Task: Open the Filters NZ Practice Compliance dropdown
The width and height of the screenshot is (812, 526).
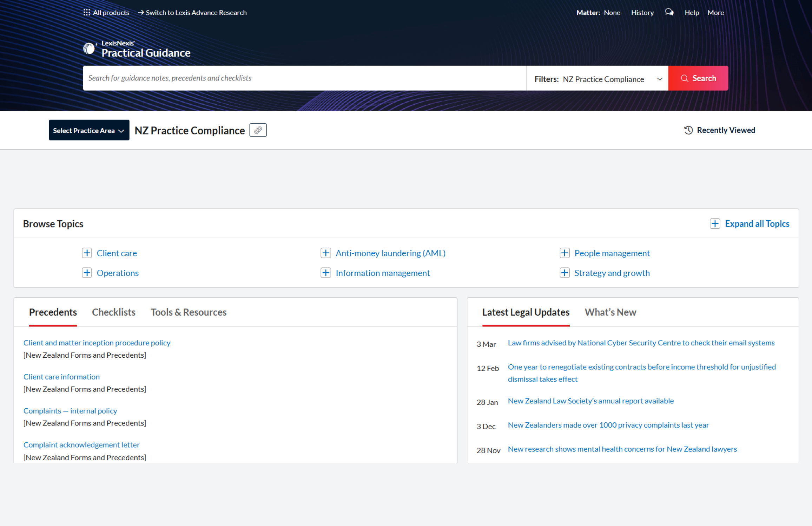Action: [598, 78]
